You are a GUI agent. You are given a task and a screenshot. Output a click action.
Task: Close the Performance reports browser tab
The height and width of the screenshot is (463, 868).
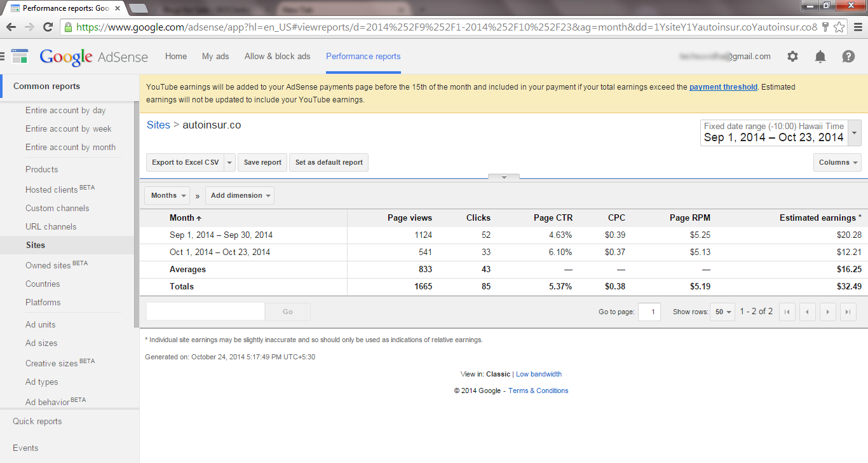pos(118,8)
